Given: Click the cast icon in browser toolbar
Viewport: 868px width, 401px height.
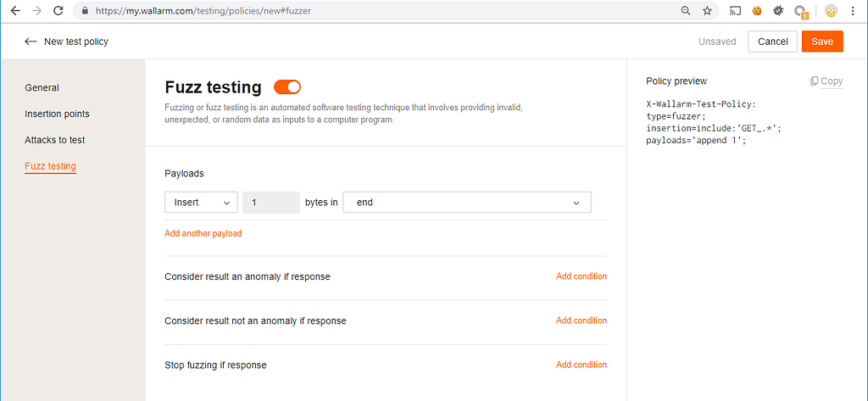Looking at the screenshot, I should point(735,10).
